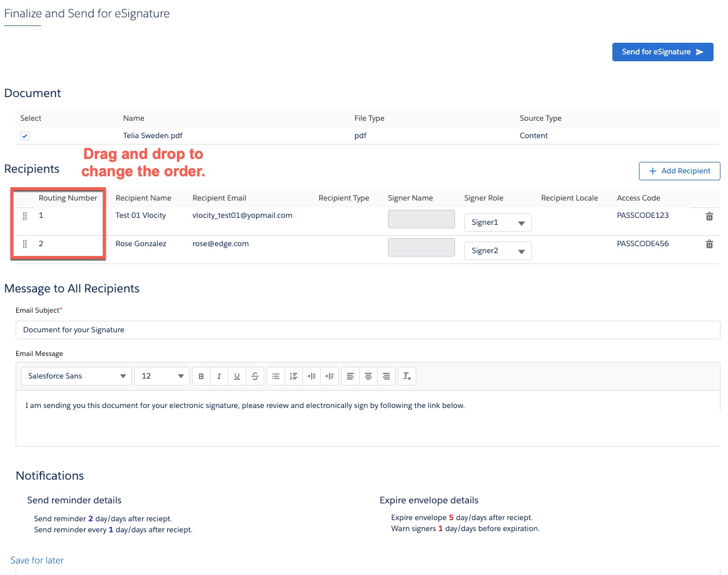This screenshot has height=575, width=728.
Task: Click the drag handle for routing number 2
Action: click(x=25, y=244)
